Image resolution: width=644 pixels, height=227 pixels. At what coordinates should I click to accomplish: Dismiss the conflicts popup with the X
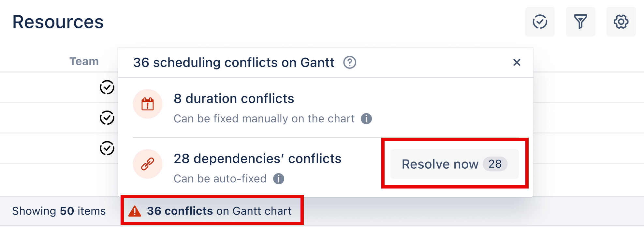tap(517, 63)
